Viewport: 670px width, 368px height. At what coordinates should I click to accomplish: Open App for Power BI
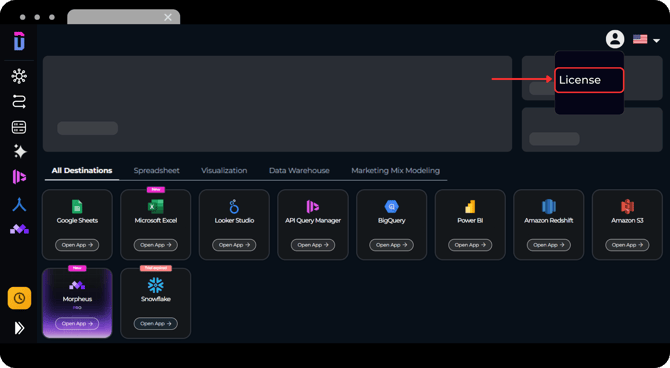pyautogui.click(x=470, y=245)
